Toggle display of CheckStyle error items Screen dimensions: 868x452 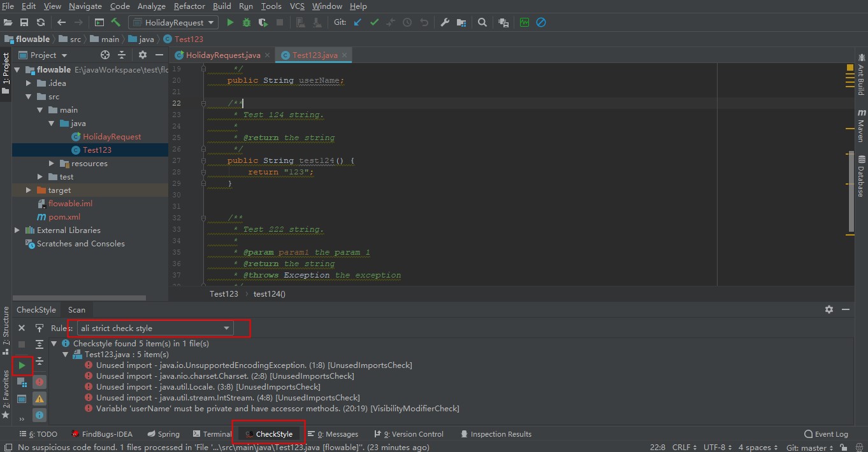(40, 382)
